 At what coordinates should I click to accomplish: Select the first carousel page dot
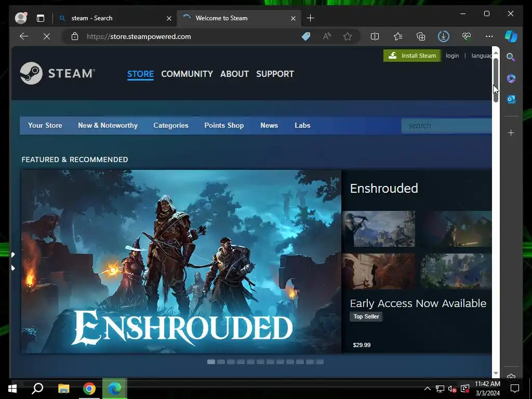211,362
